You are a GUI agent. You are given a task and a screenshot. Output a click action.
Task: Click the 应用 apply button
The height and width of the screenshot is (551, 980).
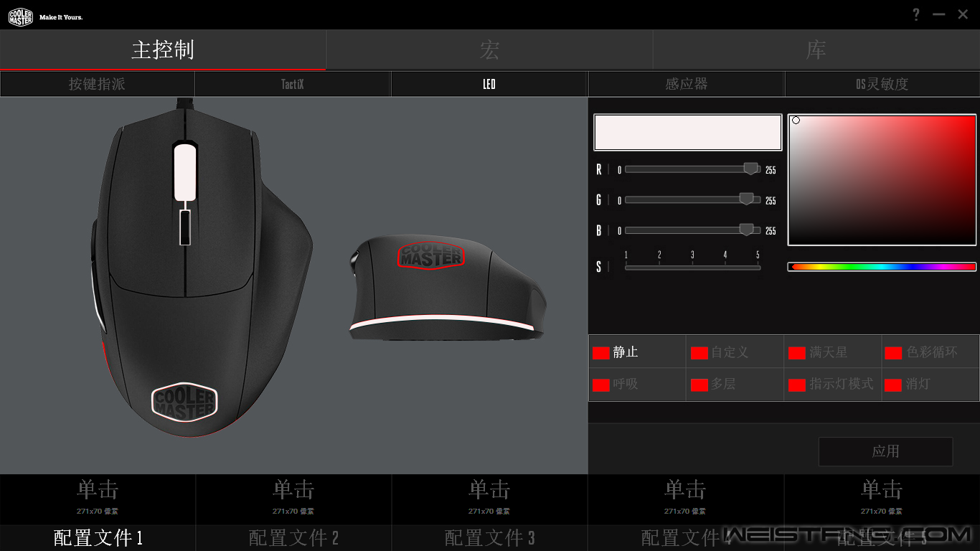click(886, 451)
